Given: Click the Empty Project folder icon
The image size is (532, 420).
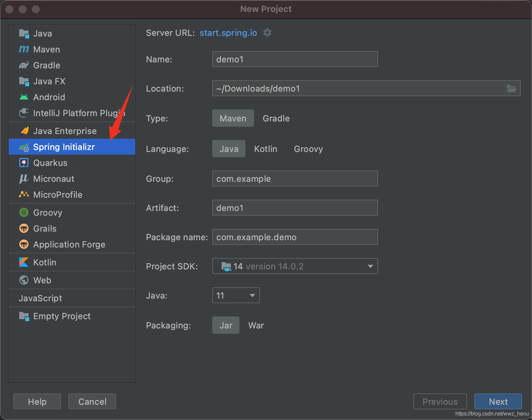Looking at the screenshot, I should [24, 316].
